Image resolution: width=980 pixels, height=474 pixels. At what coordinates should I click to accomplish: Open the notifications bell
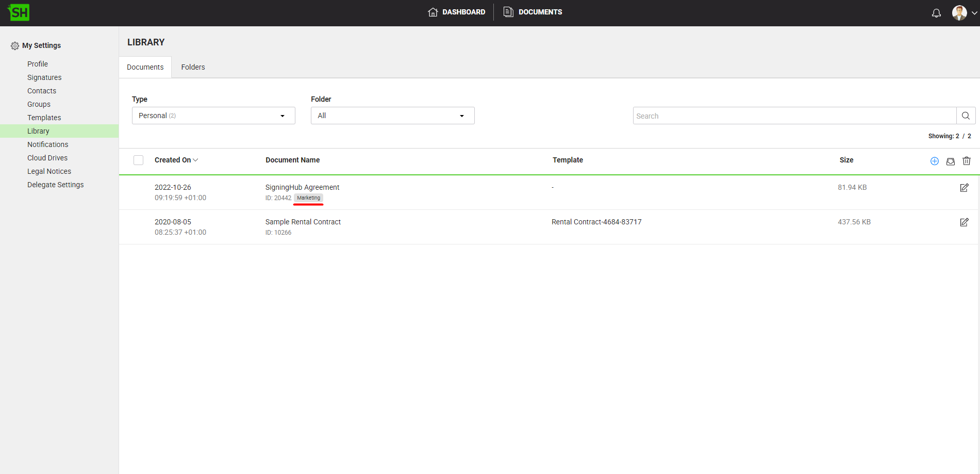coord(936,13)
